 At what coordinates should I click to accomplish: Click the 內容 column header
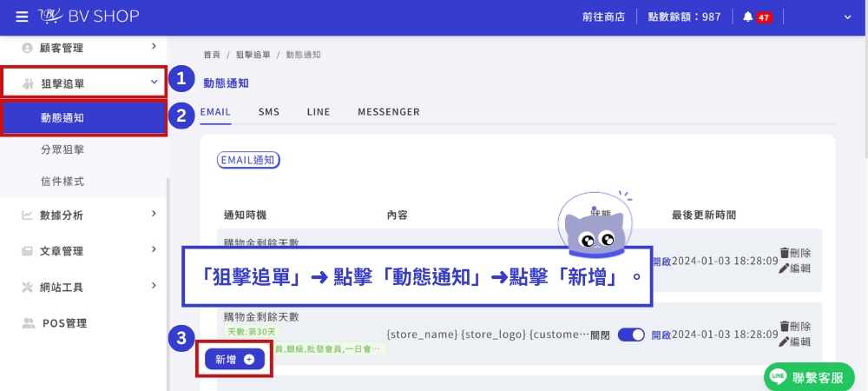(398, 215)
